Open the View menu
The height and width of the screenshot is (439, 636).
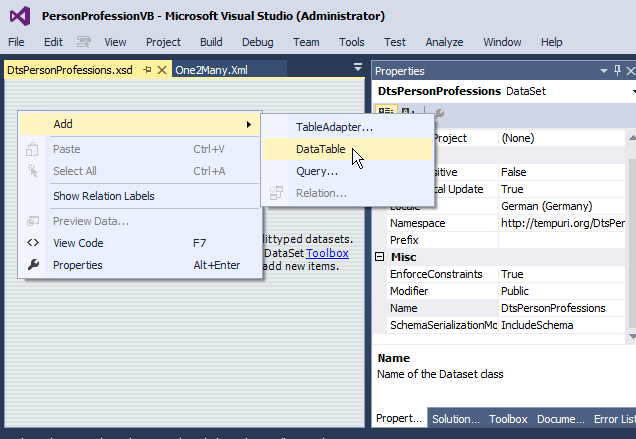(x=115, y=42)
